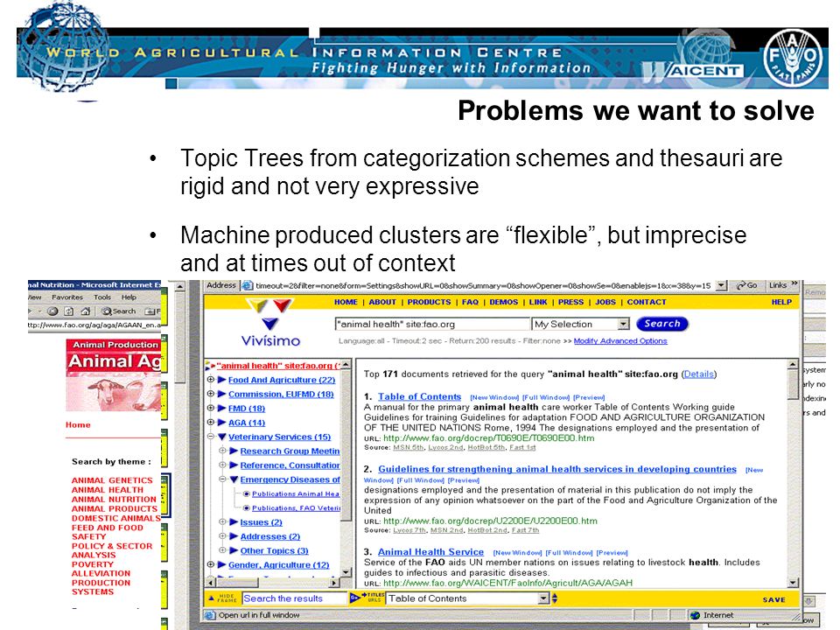840x630 pixels.
Task: Click the Search magnifier in Internet Explorer toolbar
Action: pyautogui.click(x=107, y=311)
